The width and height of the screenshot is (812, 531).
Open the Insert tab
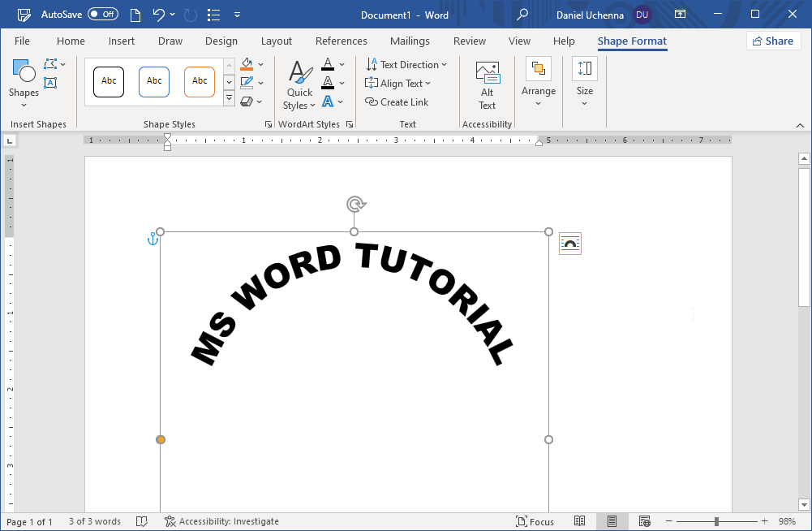point(122,41)
